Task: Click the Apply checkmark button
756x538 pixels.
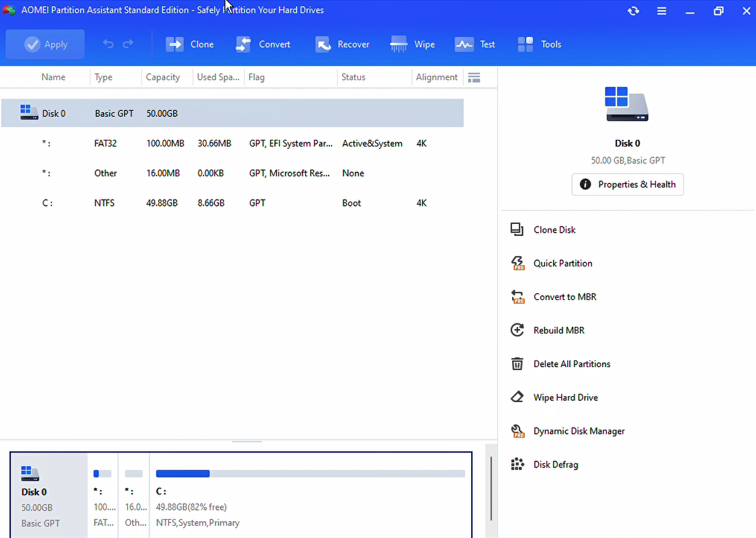Action: point(45,44)
